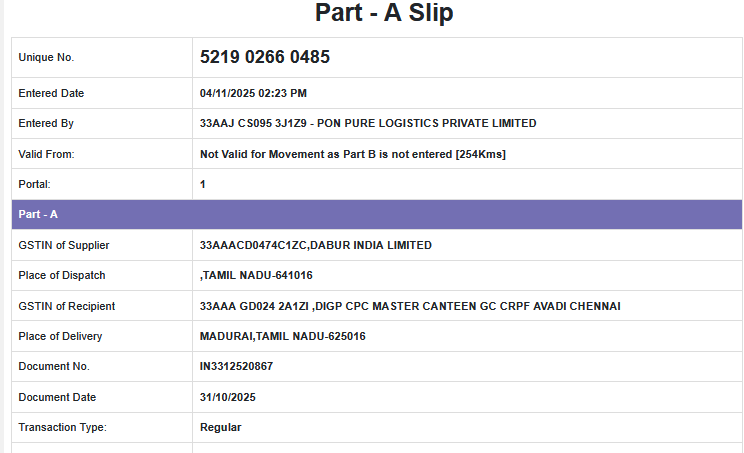Click the purple 'Part - A' section header
The image size is (744, 453).
click(377, 214)
